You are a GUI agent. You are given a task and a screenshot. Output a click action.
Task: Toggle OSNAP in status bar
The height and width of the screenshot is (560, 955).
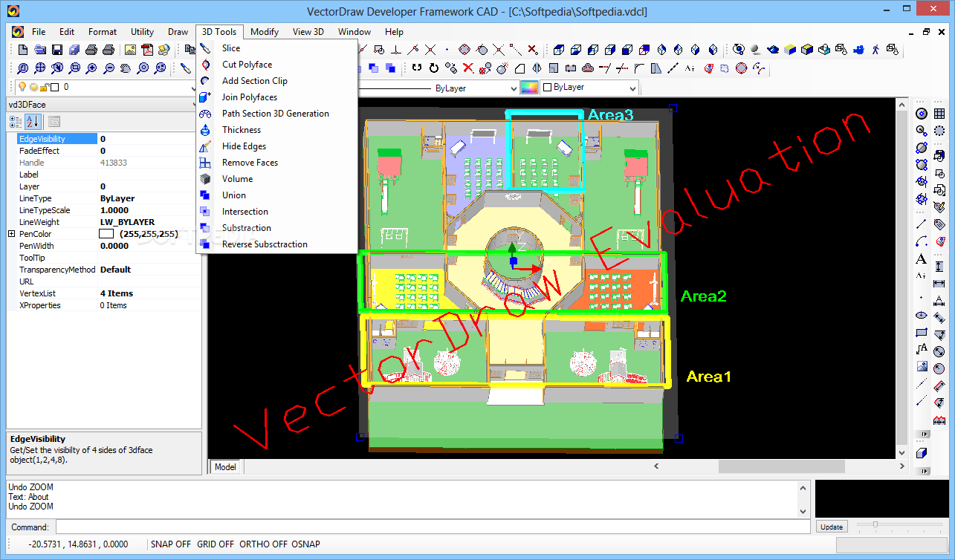pos(305,544)
